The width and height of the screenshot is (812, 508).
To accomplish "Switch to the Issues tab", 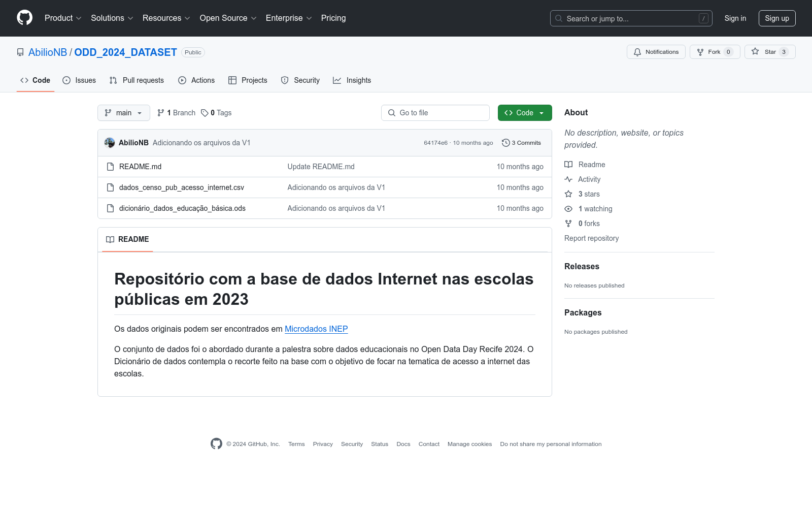I will [79, 80].
